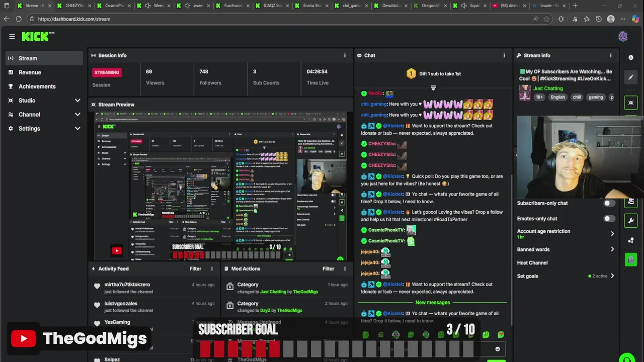The image size is (644, 362).
Task: Open the Chat panel three-dot menu
Action: click(504, 55)
